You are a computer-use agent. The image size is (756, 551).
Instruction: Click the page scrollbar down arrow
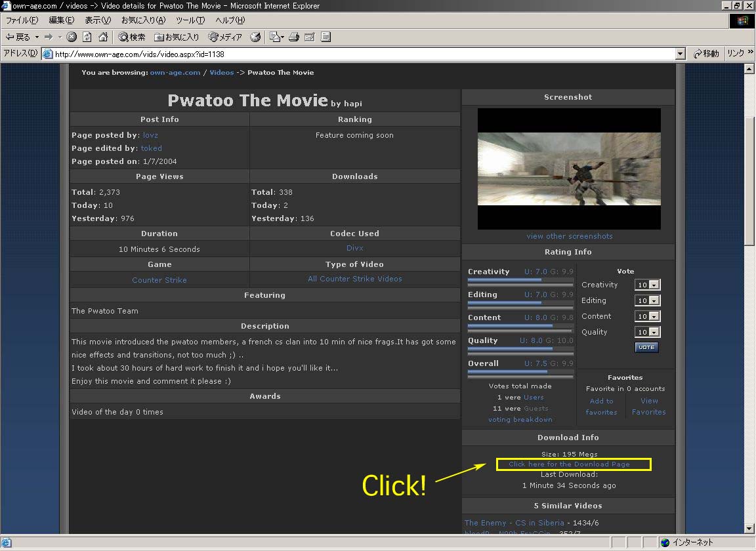[749, 528]
